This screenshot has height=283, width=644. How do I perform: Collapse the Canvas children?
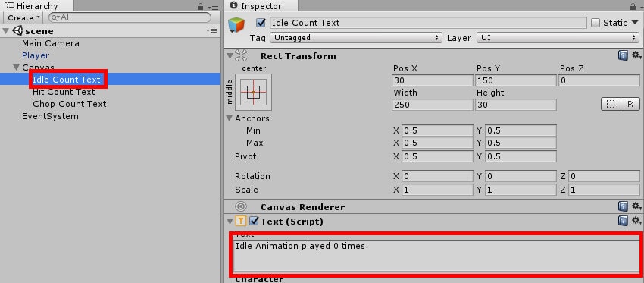pos(16,67)
